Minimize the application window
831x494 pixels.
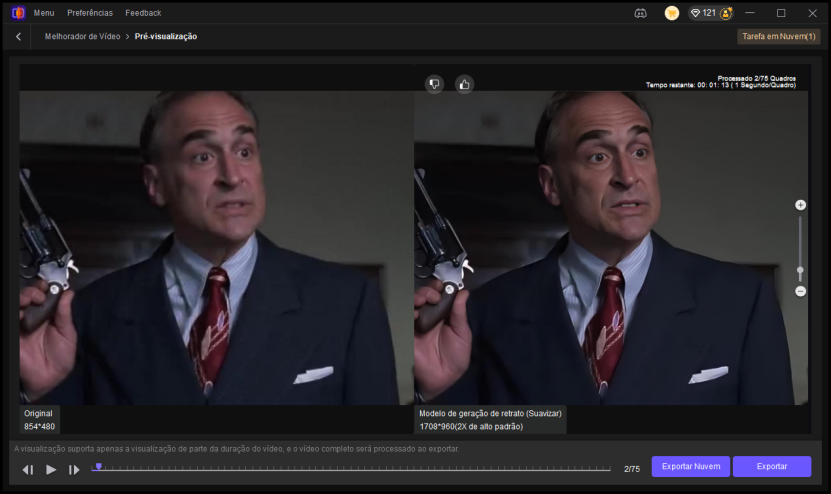(x=749, y=13)
